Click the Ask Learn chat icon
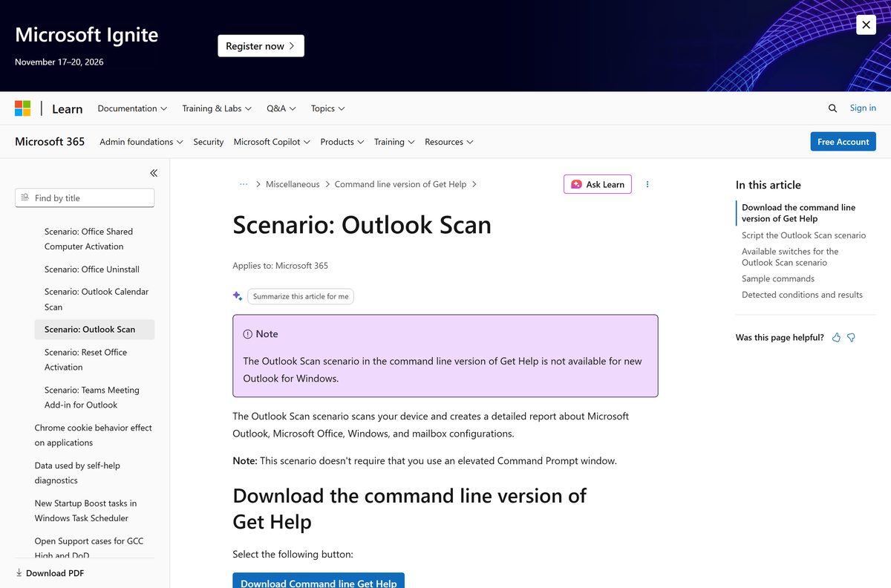 576,184
